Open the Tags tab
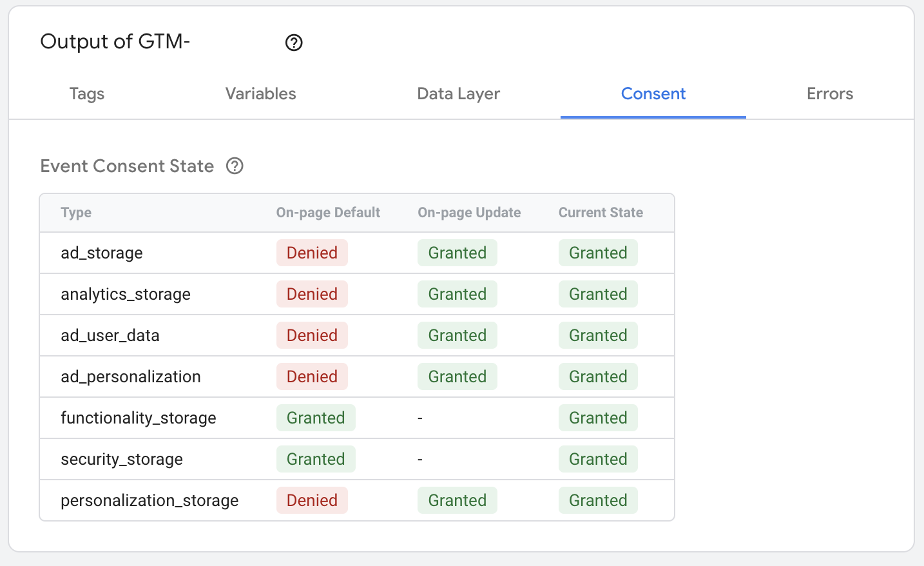The image size is (924, 566). 87,94
